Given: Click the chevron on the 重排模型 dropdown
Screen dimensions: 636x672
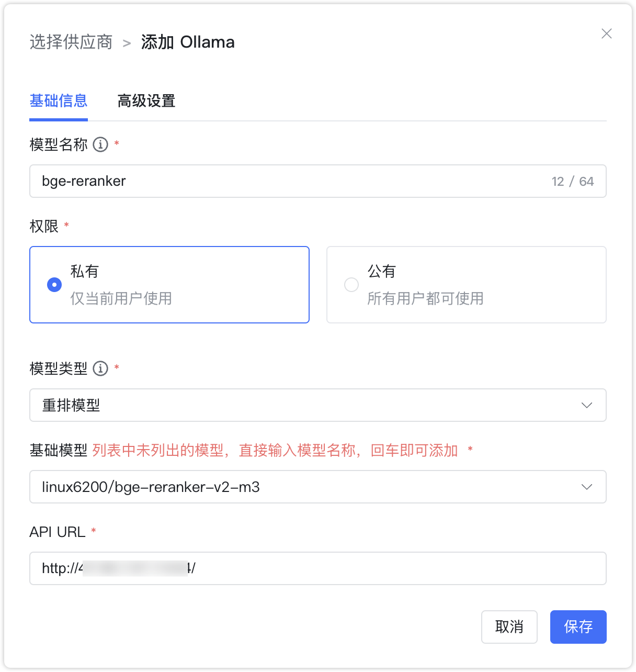Looking at the screenshot, I should pos(587,405).
